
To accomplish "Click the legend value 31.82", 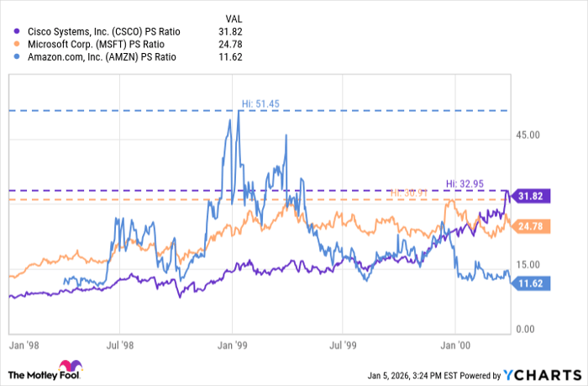I will click(231, 32).
